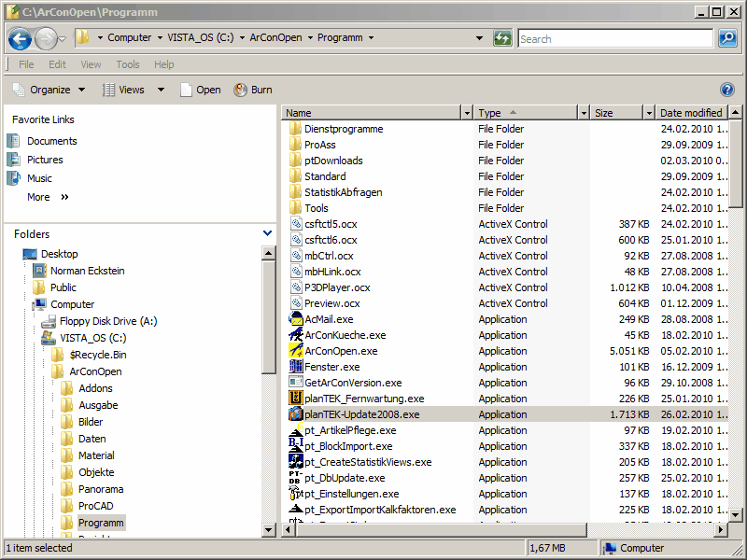The image size is (747, 560).
Task: Click the file list vertical scrollbar down arrow
Action: (736, 515)
